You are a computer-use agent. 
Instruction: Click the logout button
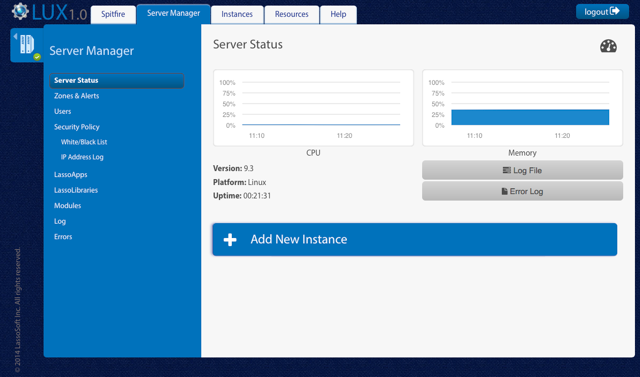(602, 12)
